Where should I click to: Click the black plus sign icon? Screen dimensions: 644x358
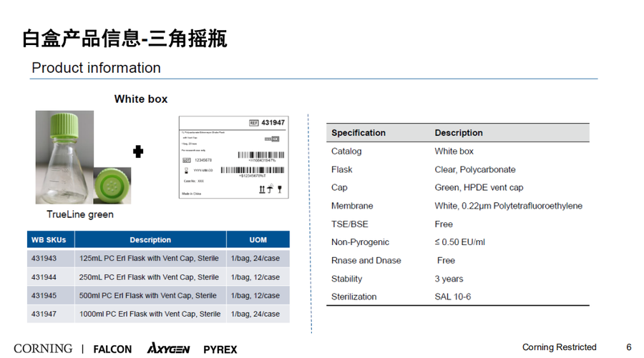tap(138, 151)
